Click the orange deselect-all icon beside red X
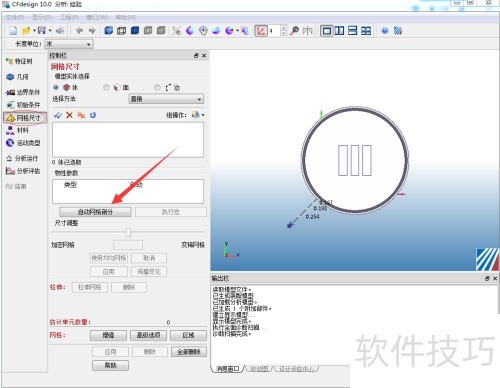The height and width of the screenshot is (388, 500). 81,115
